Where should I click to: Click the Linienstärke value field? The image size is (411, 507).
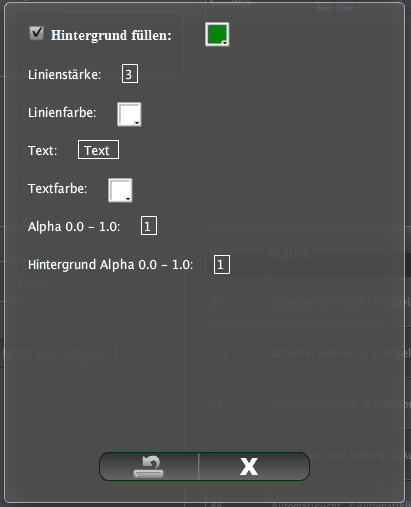click(x=130, y=74)
